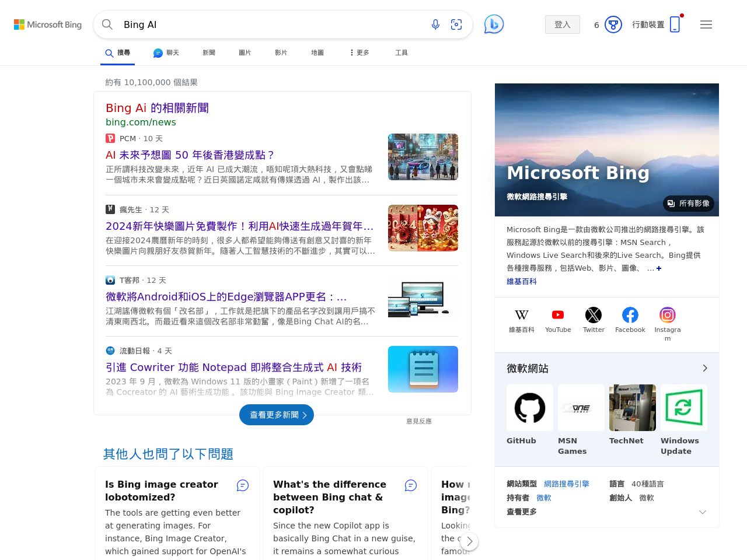Open the GitHub site tile
747x560 pixels.
pyautogui.click(x=530, y=415)
